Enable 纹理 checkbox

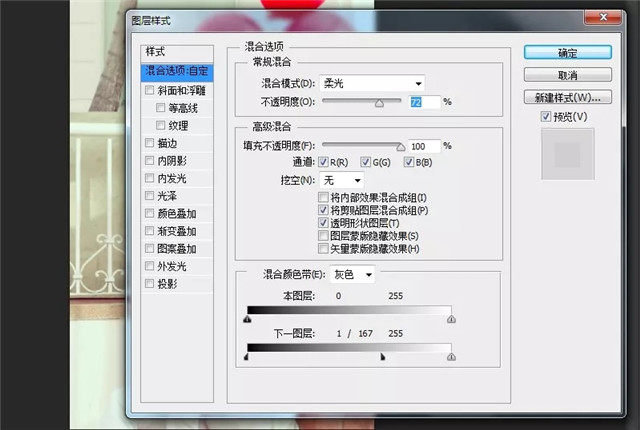[160, 125]
